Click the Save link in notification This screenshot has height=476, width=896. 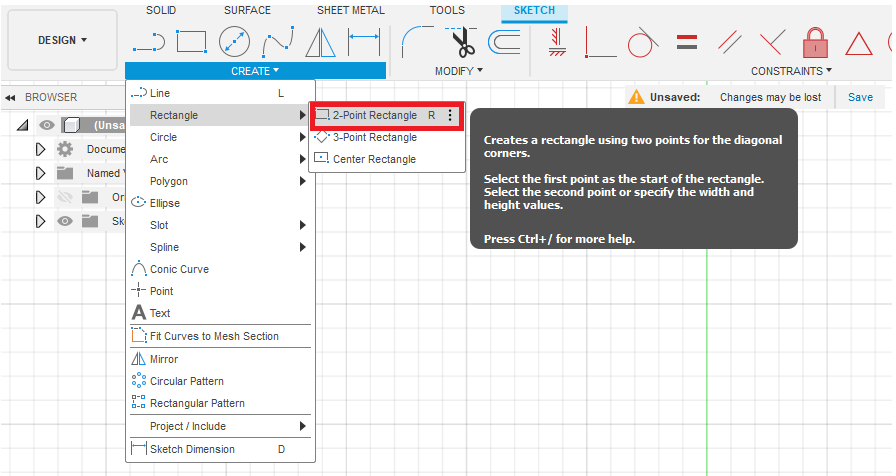[x=860, y=97]
